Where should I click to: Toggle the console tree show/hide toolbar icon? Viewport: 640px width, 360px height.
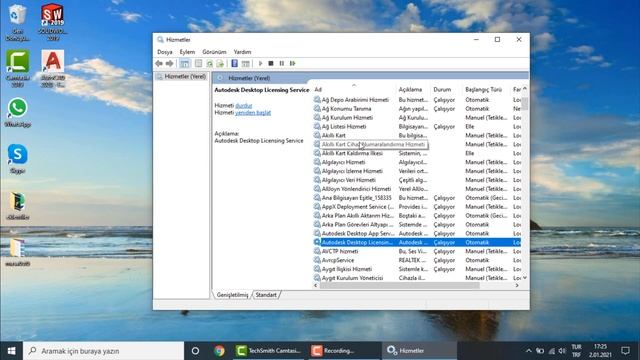pyautogui.click(x=185, y=63)
